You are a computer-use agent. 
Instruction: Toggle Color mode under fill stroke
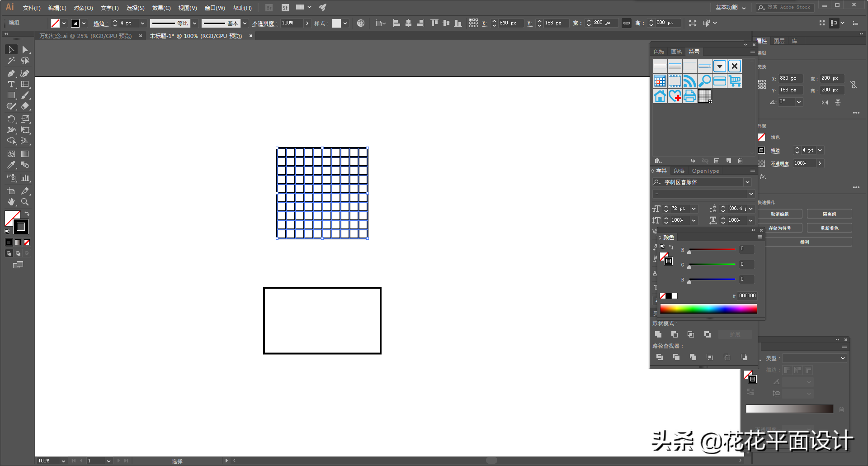(x=9, y=243)
